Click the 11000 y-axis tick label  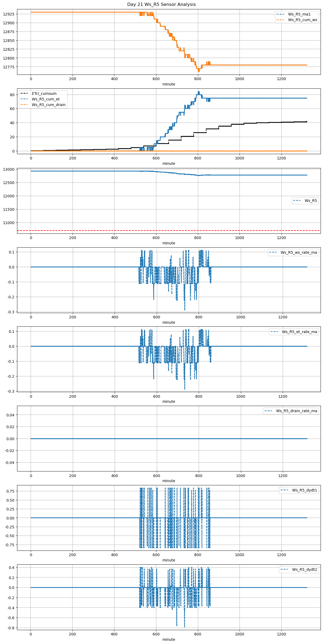click(x=9, y=223)
